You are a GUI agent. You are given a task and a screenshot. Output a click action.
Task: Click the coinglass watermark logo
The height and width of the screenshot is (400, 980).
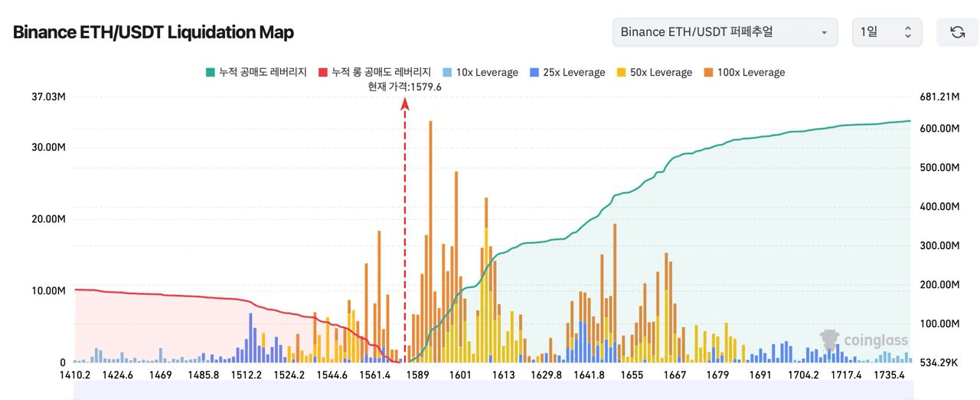point(864,340)
